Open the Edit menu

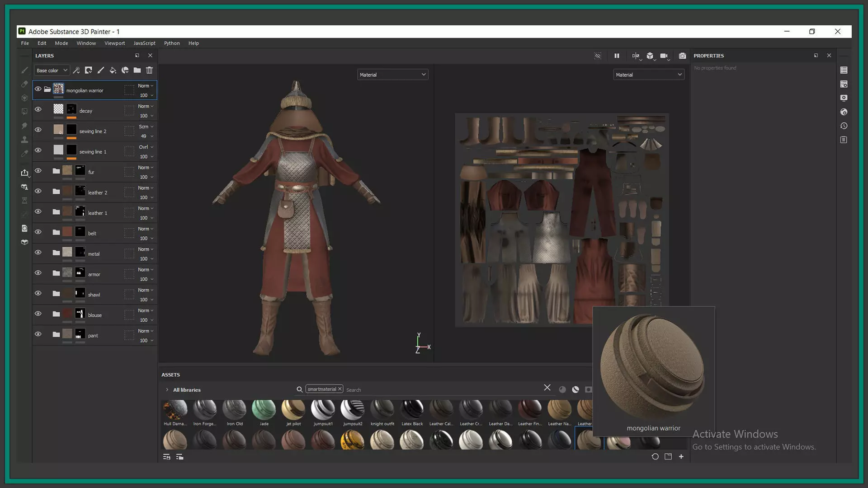(x=42, y=43)
